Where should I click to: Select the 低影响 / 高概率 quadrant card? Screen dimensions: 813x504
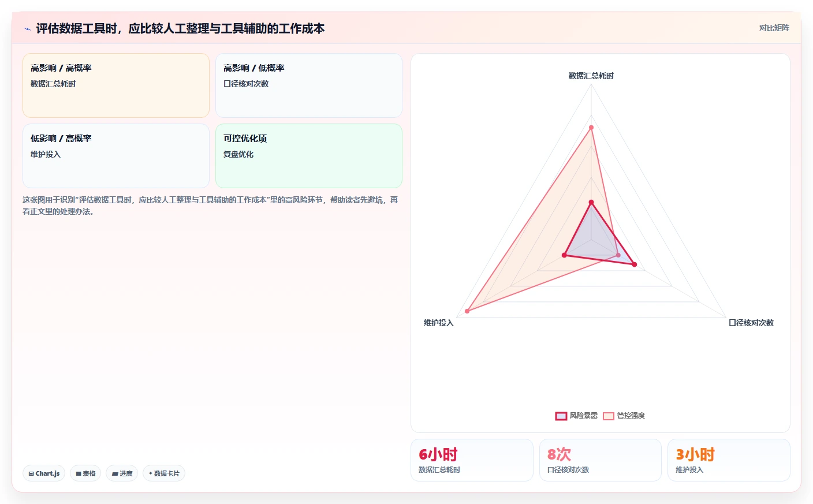point(116,156)
